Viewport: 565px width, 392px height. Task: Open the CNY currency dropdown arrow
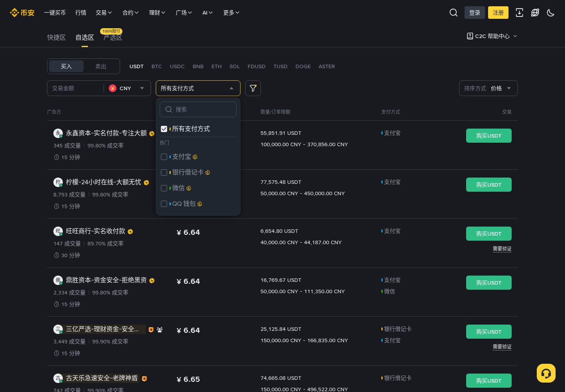142,88
